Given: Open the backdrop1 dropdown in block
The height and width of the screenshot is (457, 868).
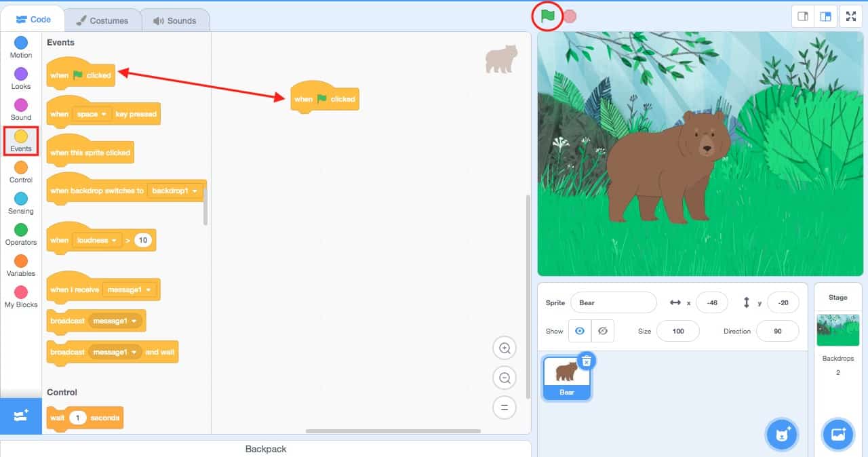Looking at the screenshot, I should (x=176, y=191).
